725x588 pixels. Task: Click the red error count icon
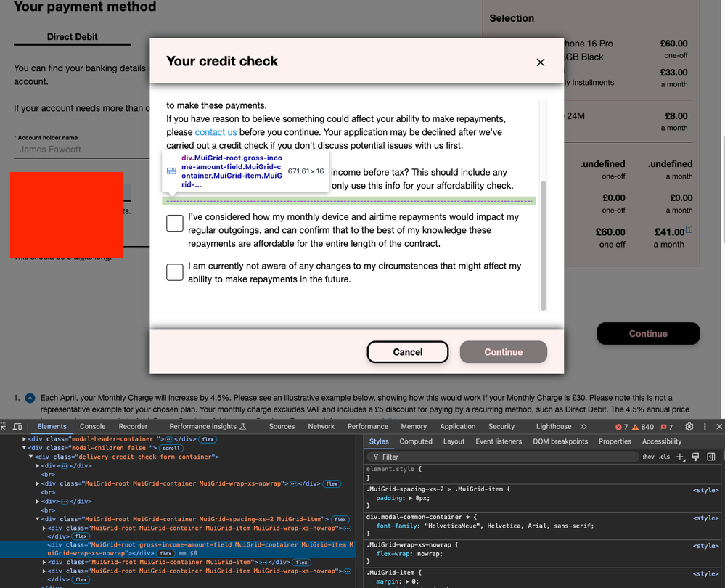(x=621, y=427)
